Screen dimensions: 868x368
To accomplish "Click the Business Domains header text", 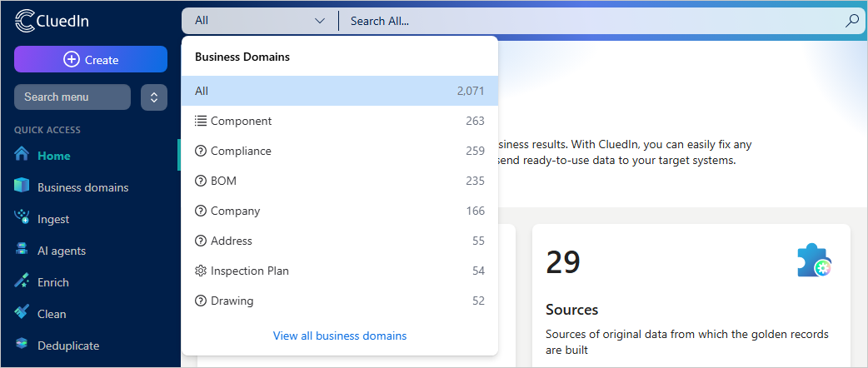I will click(x=242, y=57).
